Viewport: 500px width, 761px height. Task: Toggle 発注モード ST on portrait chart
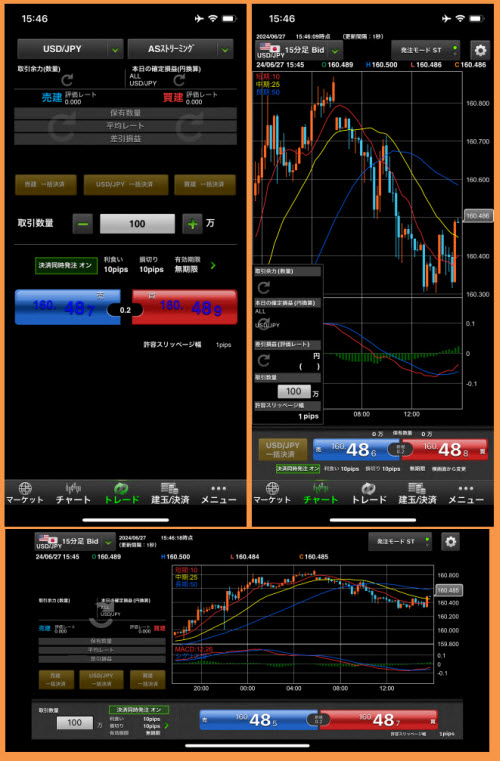pyautogui.click(x=426, y=50)
